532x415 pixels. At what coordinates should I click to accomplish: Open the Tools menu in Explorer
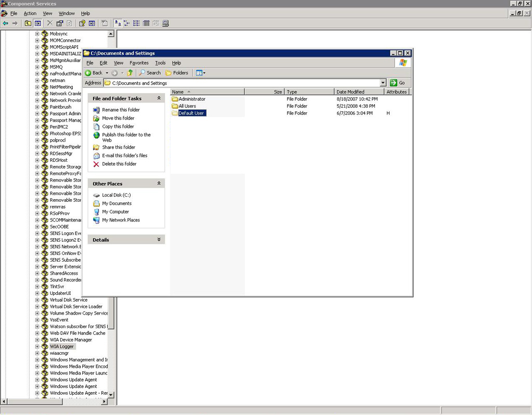pyautogui.click(x=161, y=63)
